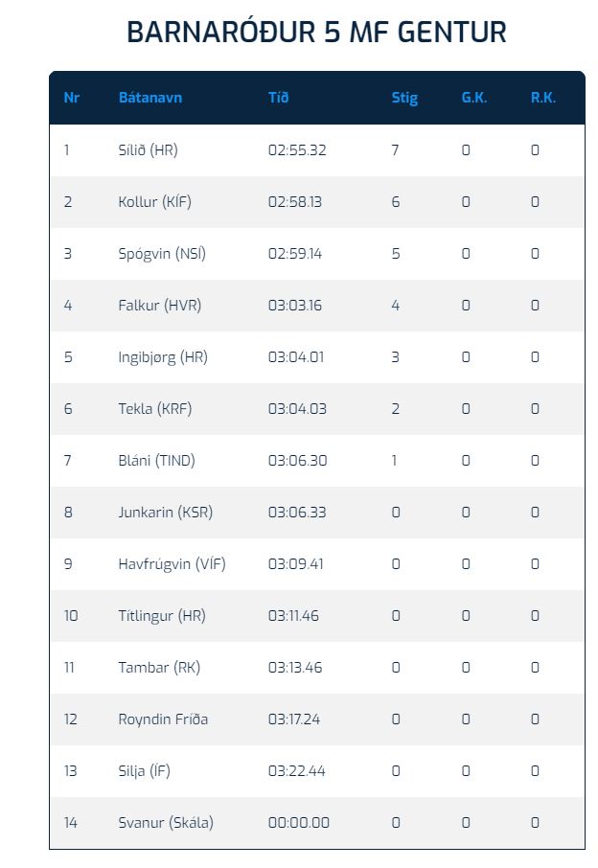Open the Kollur (KÍF) entry
The image size is (598, 868).
click(x=154, y=202)
